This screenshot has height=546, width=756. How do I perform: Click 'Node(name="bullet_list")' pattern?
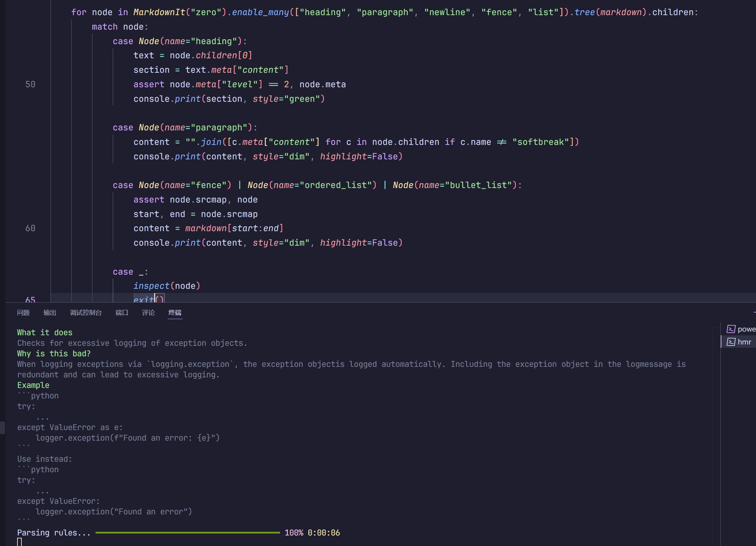coord(455,185)
